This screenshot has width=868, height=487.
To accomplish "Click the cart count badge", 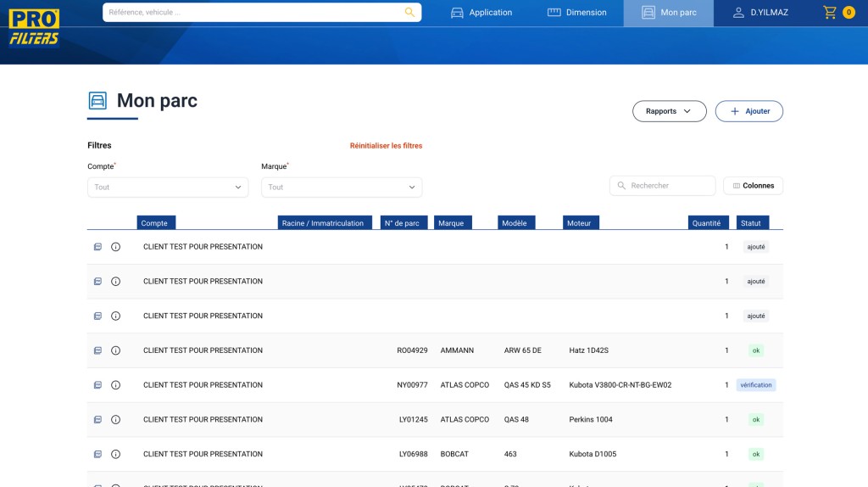I will click(849, 12).
